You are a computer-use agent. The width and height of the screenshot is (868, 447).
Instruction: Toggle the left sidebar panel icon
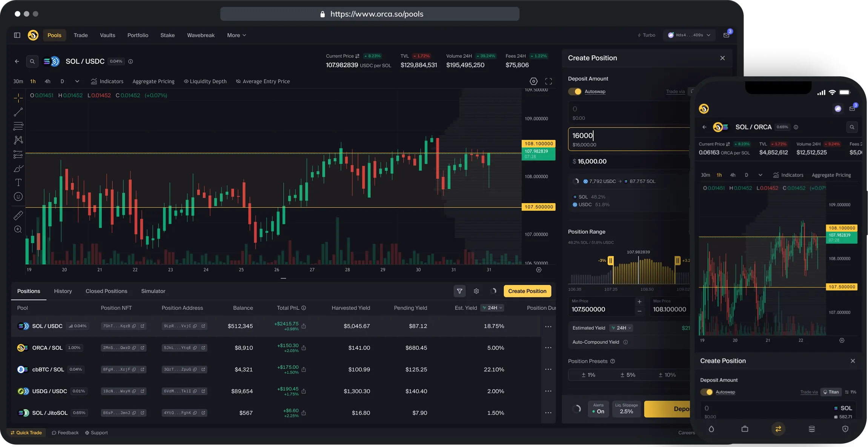(17, 35)
